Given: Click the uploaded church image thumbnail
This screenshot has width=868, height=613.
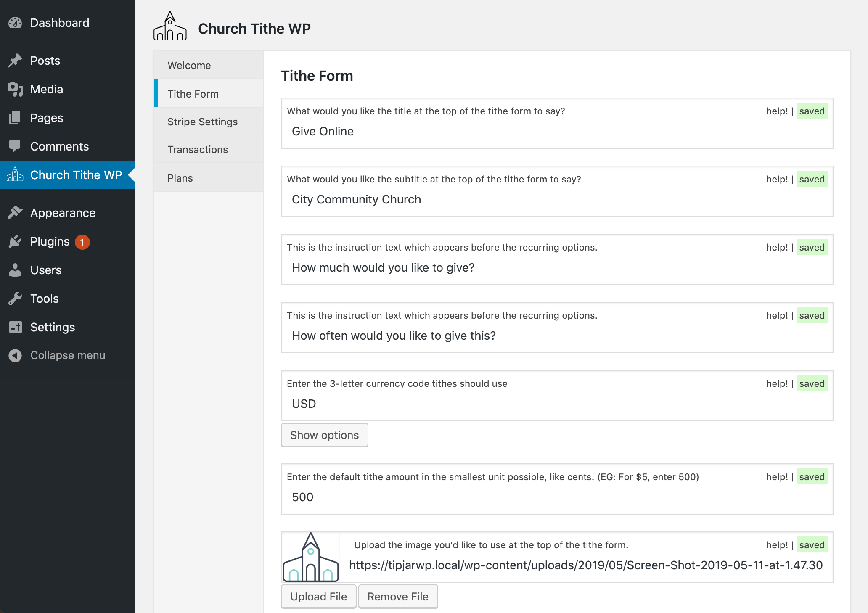Looking at the screenshot, I should [311, 557].
